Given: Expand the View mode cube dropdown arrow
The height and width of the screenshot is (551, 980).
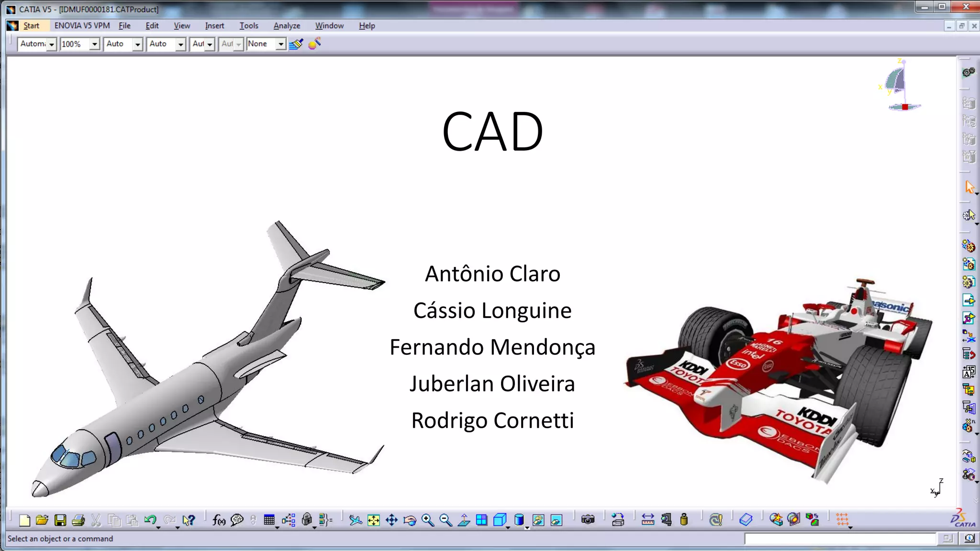Looking at the screenshot, I should pyautogui.click(x=508, y=527).
